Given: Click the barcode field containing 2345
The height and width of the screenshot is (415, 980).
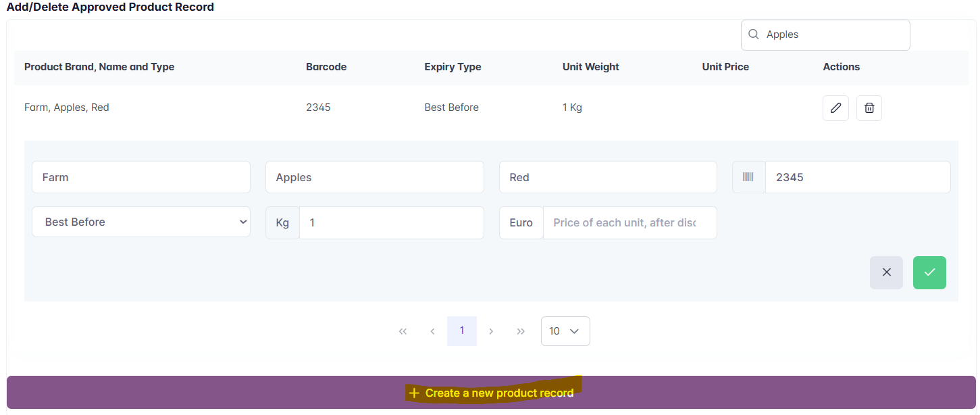Looking at the screenshot, I should click(858, 177).
